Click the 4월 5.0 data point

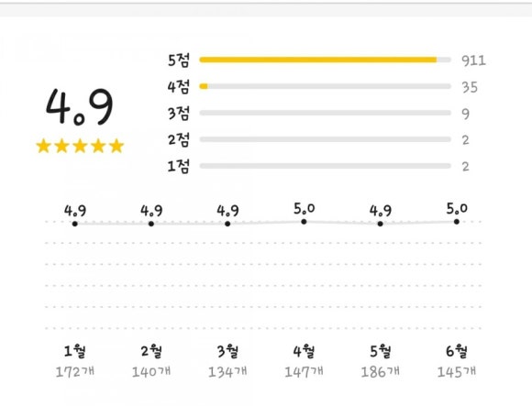click(x=304, y=222)
